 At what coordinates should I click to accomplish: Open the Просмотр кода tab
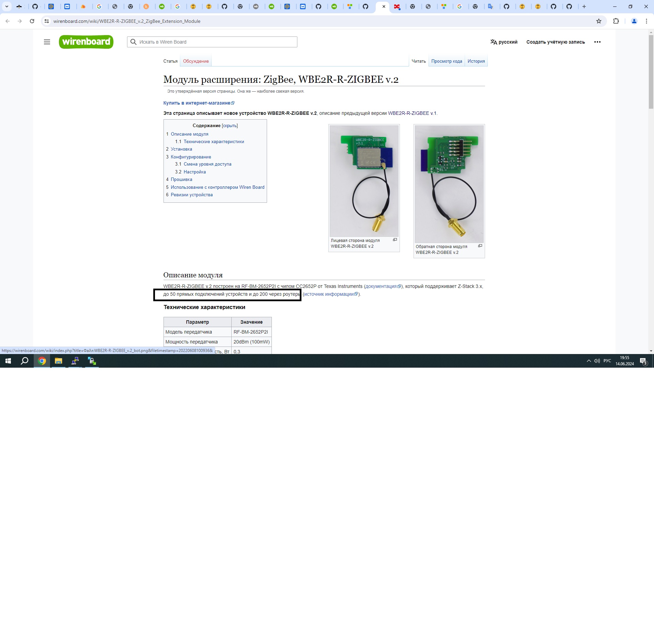pos(447,61)
